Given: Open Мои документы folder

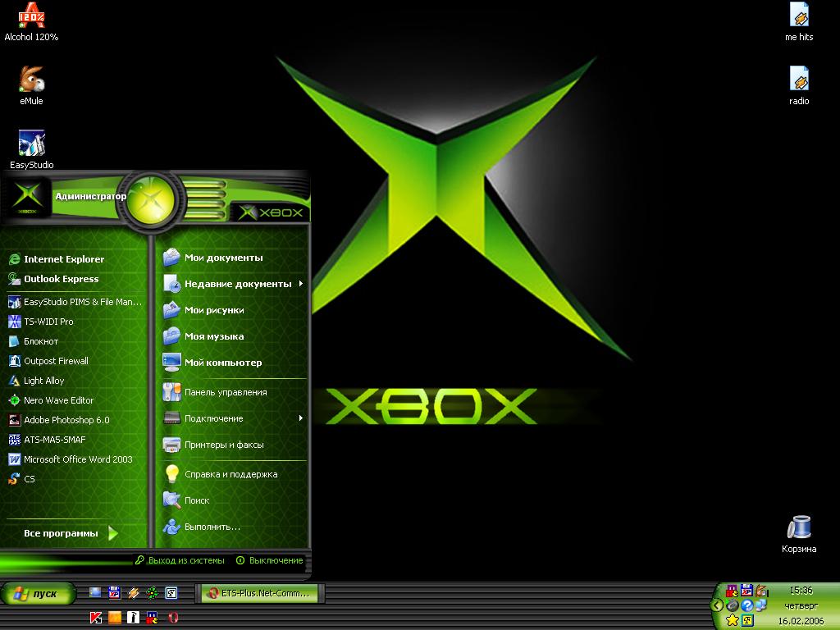Looking at the screenshot, I should [x=223, y=258].
